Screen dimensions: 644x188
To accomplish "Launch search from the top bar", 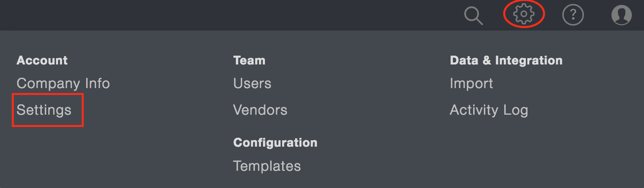I will (474, 15).
